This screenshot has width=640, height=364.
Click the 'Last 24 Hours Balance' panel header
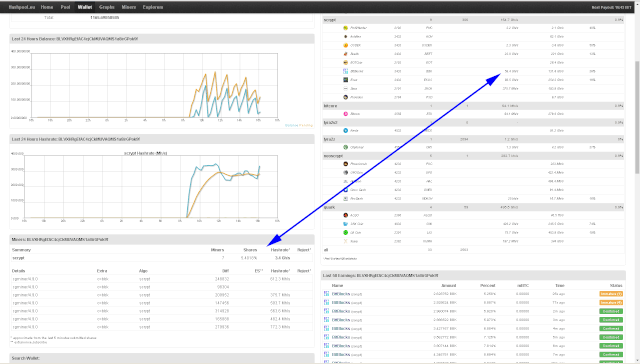(162, 39)
